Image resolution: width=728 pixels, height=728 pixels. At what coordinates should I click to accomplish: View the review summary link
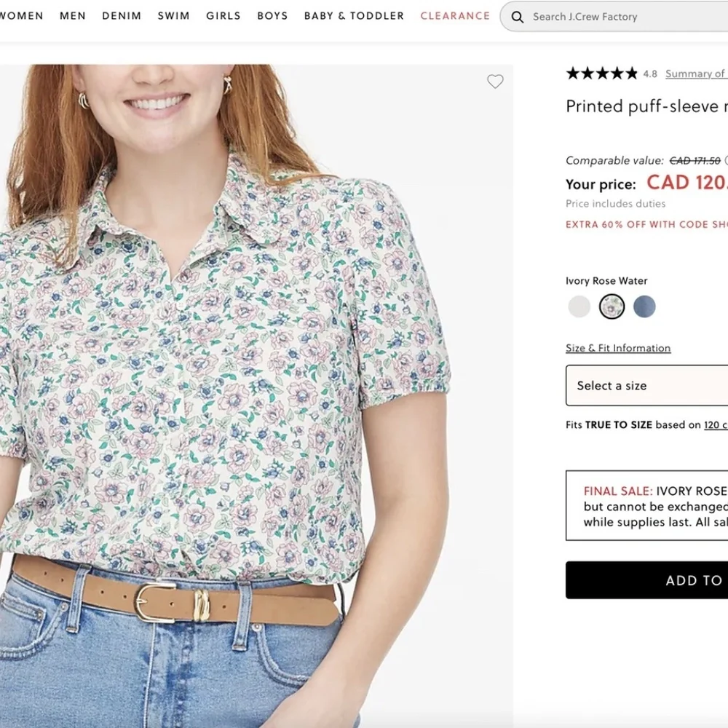pyautogui.click(x=696, y=74)
